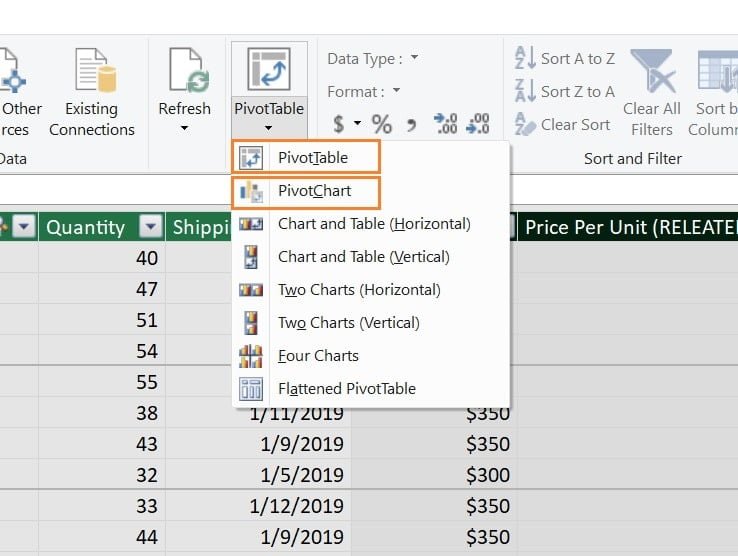Viewport: 738px width, 556px height.
Task: Open Existing Connections icon
Action: [x=92, y=72]
